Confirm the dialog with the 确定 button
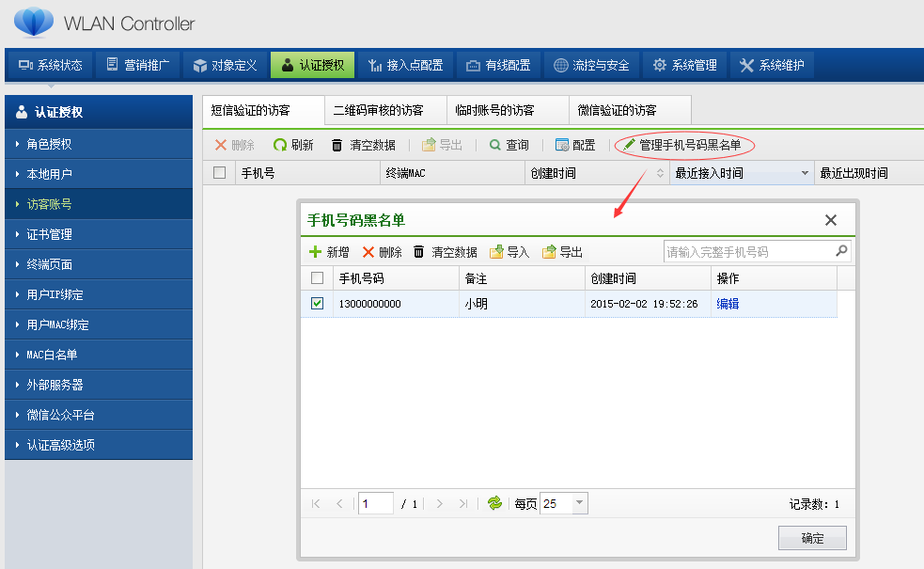This screenshot has height=569, width=924. [x=810, y=537]
